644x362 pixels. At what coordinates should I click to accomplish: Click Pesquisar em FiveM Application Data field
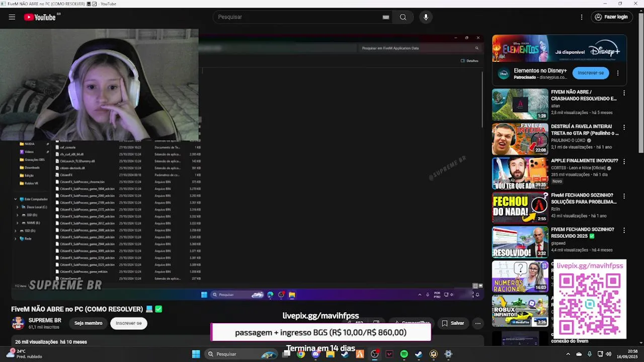coord(420,48)
